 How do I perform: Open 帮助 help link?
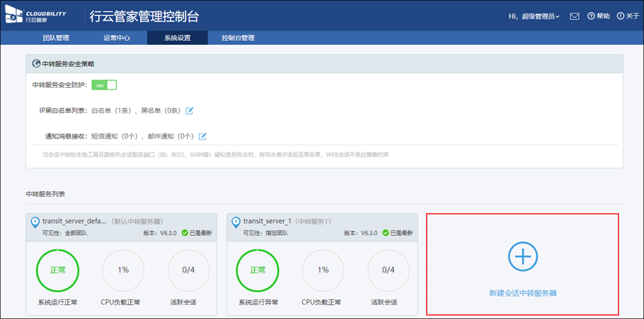[598, 16]
